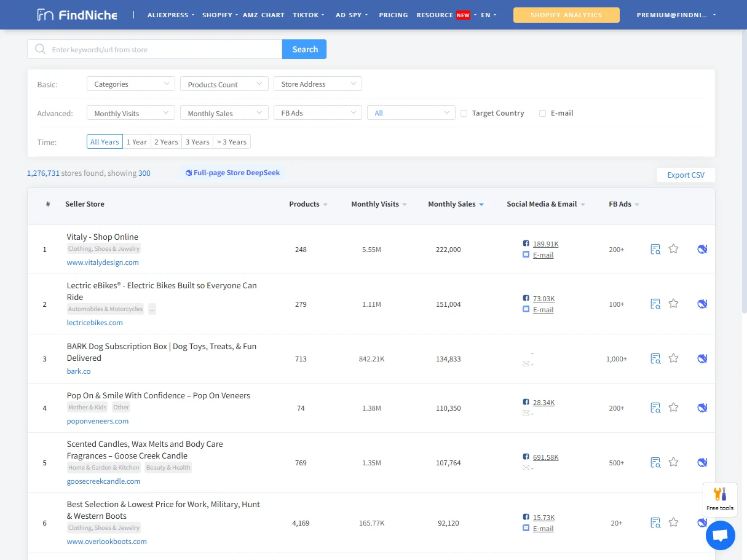
Task: Click the Clothing, Shoes & Jewelry tag under Vitaly
Action: click(104, 248)
